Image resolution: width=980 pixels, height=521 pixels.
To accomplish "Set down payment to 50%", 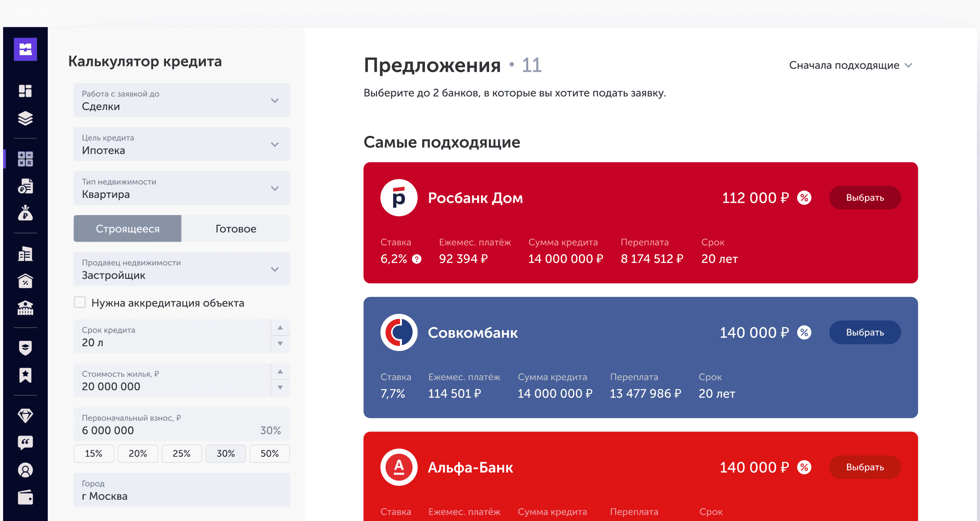I will (270, 454).
